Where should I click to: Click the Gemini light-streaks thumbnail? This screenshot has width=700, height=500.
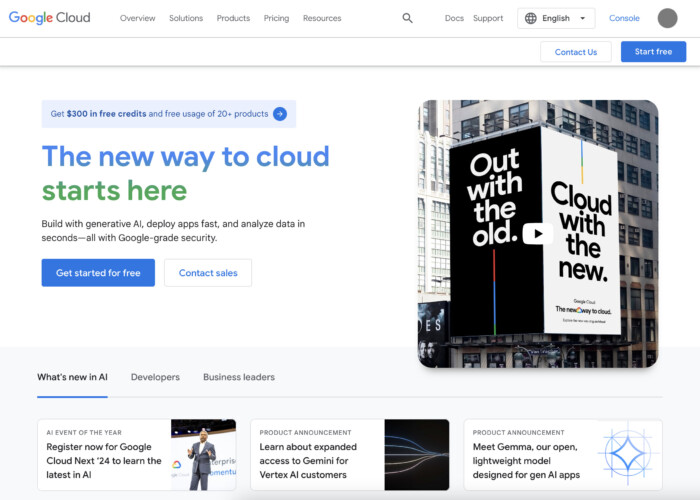pos(417,454)
